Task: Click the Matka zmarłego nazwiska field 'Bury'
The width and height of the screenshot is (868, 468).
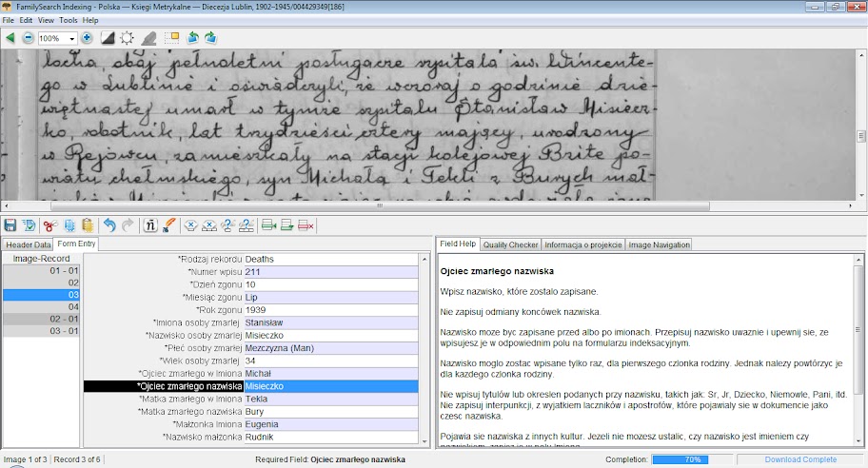Action: click(x=329, y=412)
